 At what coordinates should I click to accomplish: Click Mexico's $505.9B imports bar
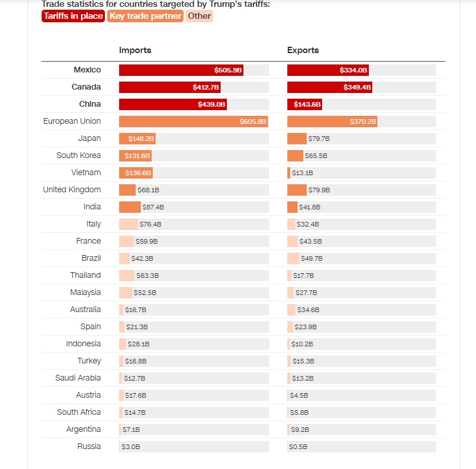tap(181, 70)
